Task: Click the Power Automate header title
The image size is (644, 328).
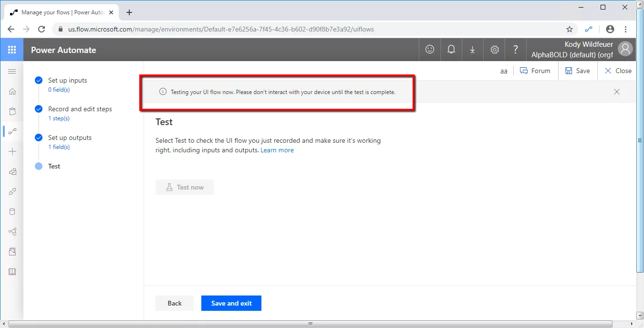Action: [x=63, y=50]
